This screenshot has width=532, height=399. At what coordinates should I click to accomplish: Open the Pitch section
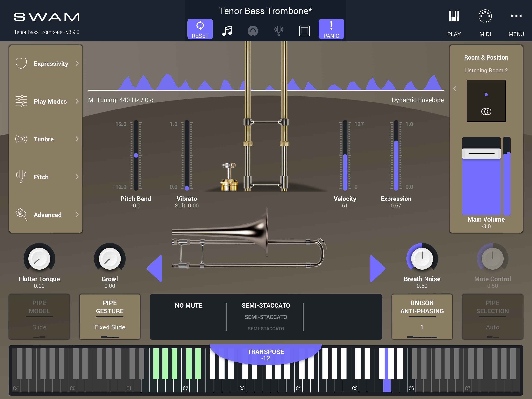click(x=46, y=177)
